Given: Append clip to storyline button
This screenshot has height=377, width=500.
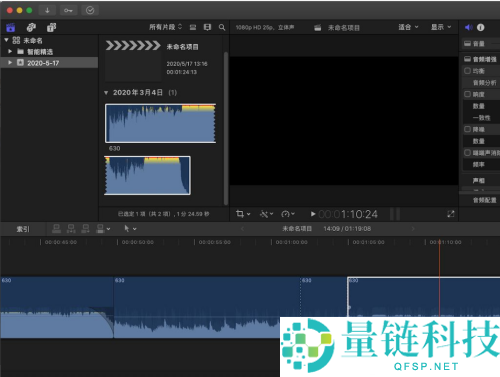Looking at the screenshot, I should point(86,229).
